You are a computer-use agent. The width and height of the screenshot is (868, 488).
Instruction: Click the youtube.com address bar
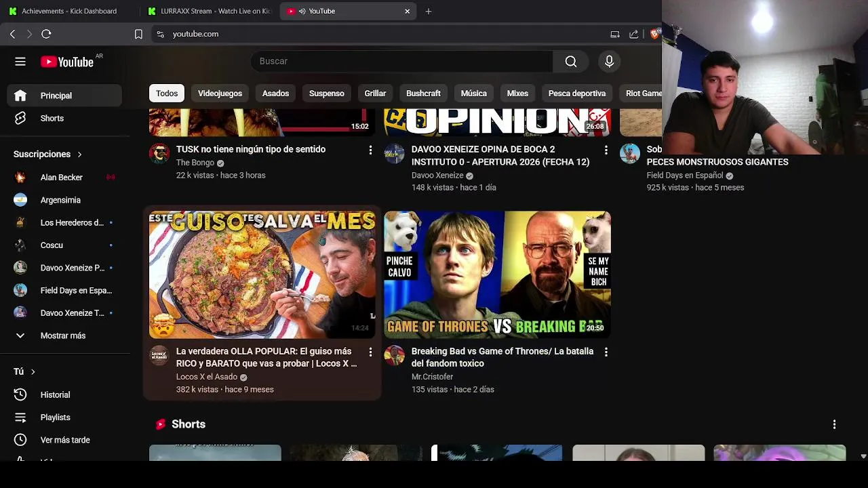click(x=380, y=34)
